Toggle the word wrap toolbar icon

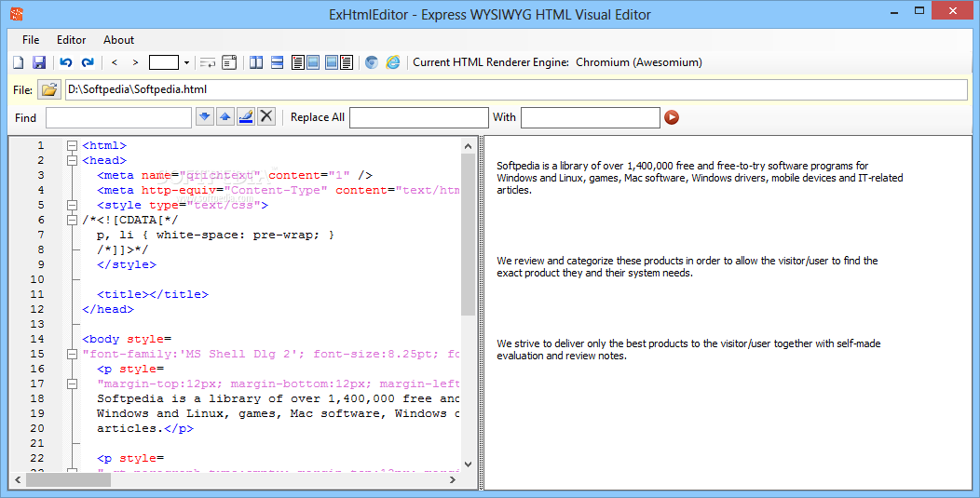pos(208,62)
